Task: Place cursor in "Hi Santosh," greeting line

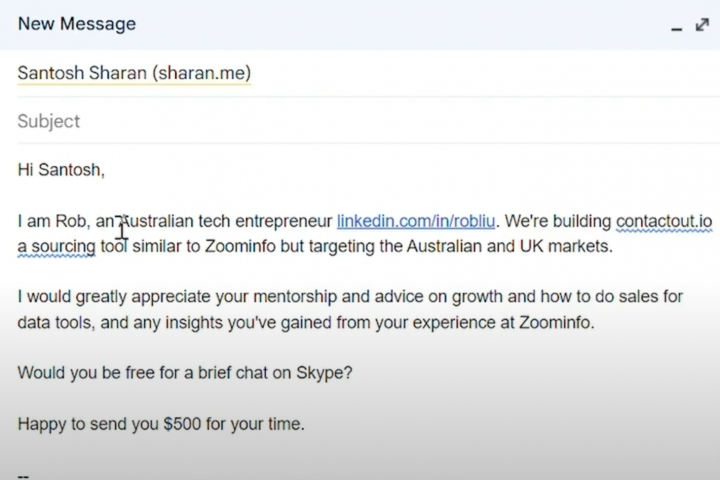Action: (60, 170)
